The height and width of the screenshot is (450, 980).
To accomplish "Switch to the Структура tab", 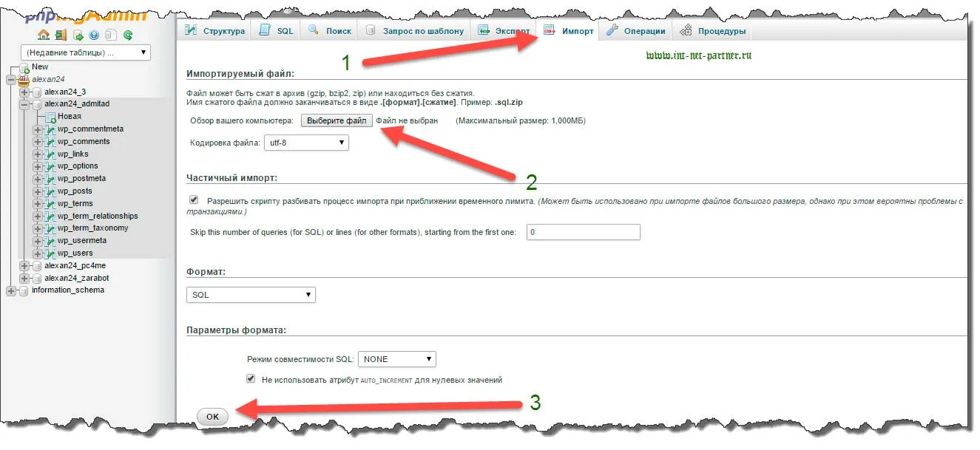I will point(214,31).
